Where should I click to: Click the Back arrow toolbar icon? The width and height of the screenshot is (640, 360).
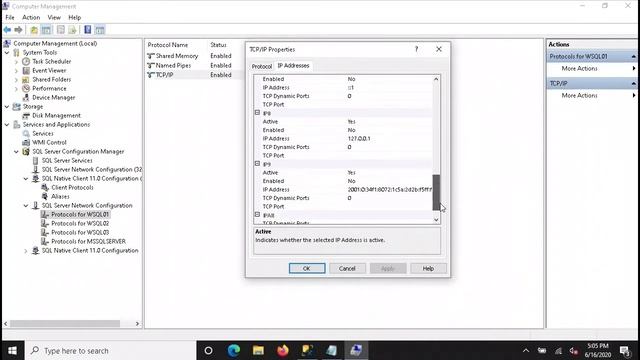click(7, 30)
